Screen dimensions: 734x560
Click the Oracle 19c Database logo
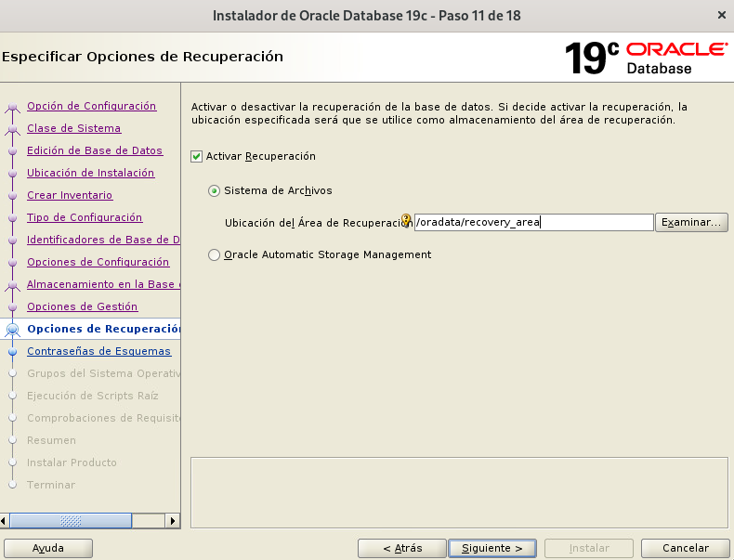pyautogui.click(x=646, y=58)
